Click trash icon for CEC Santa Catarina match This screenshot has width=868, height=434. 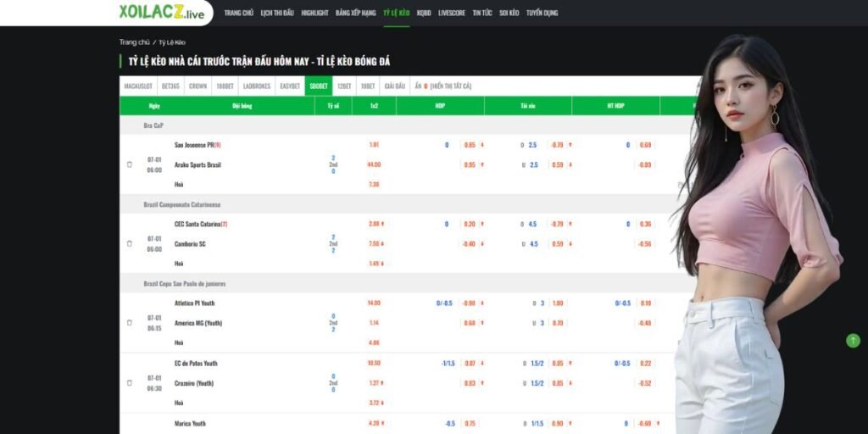[x=130, y=243]
